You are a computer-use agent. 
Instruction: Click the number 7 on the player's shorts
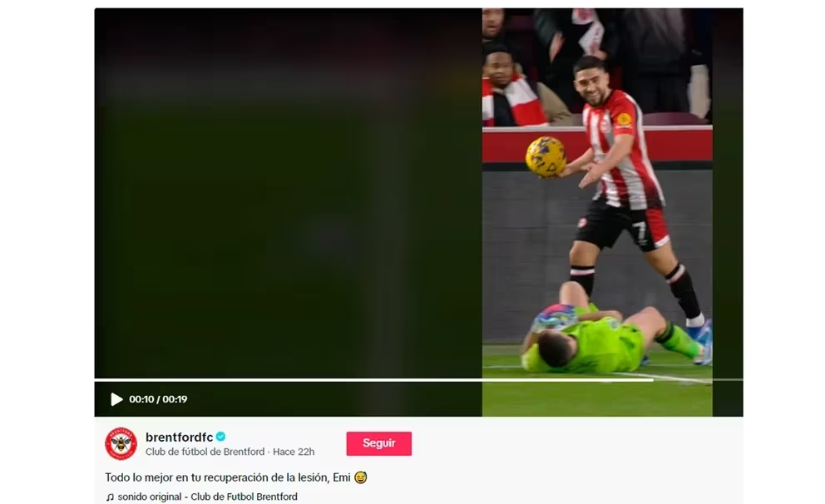click(640, 233)
